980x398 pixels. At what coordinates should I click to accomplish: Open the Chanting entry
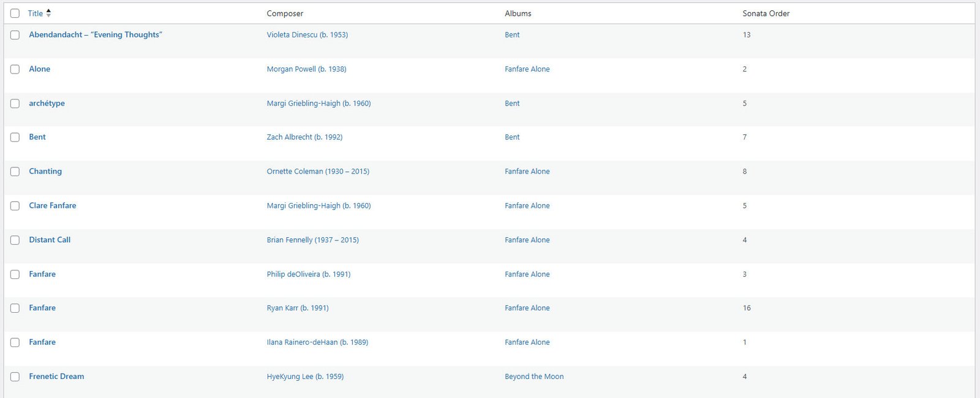coord(45,172)
